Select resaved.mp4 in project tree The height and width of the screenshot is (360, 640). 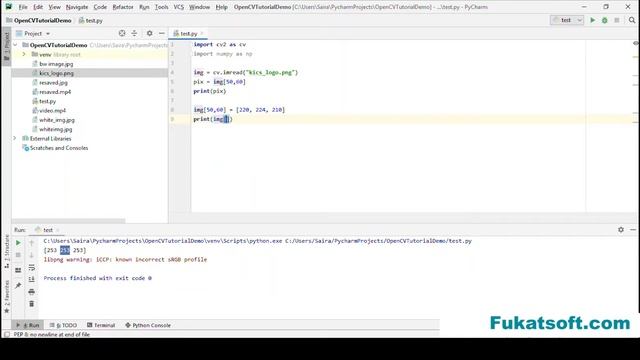point(55,92)
